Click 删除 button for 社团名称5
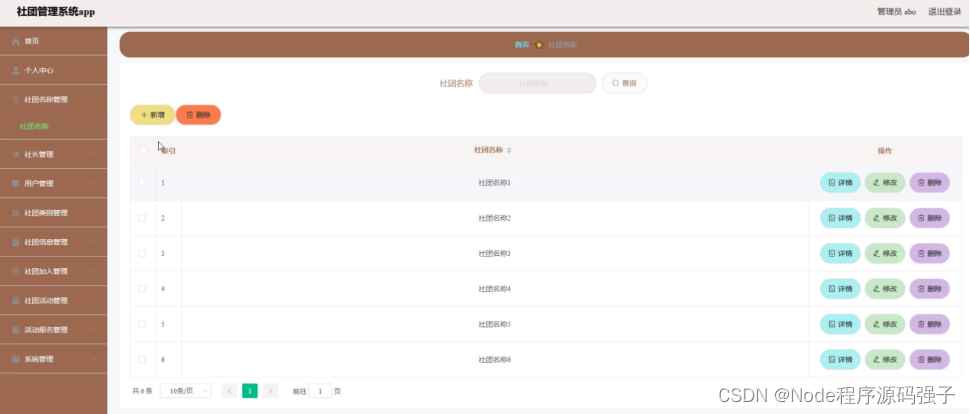The image size is (970, 414). tap(929, 324)
